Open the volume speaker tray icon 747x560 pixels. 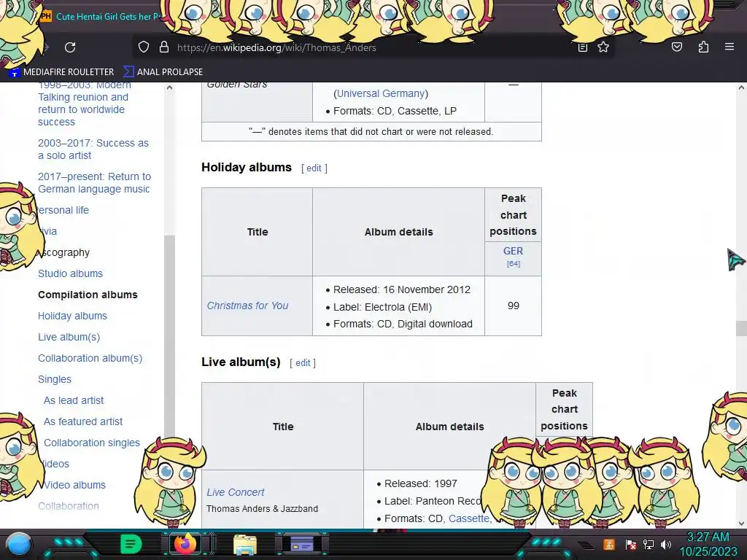pos(665,544)
